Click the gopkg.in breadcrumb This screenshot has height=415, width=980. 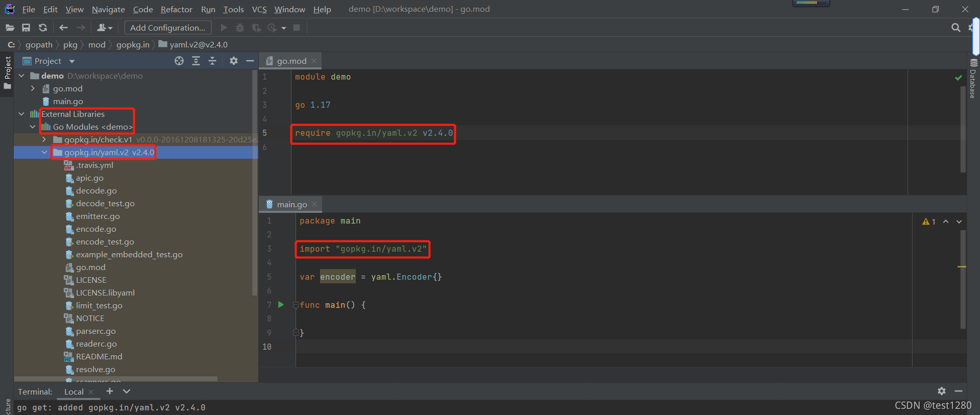(x=133, y=44)
